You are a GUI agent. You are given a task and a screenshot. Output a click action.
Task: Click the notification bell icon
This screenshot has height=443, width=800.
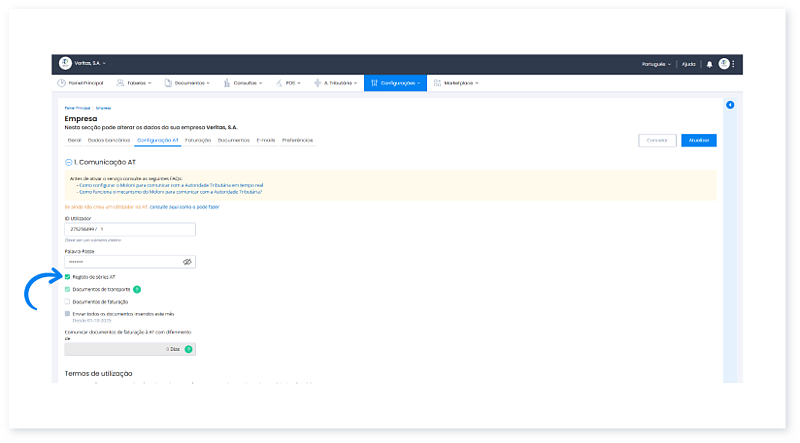(709, 64)
